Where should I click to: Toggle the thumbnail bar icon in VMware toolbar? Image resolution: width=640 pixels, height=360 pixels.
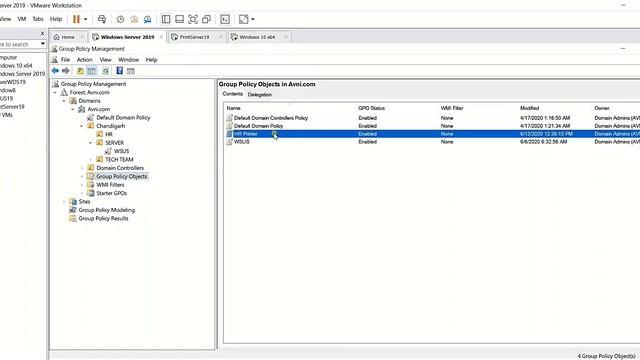coord(179,19)
